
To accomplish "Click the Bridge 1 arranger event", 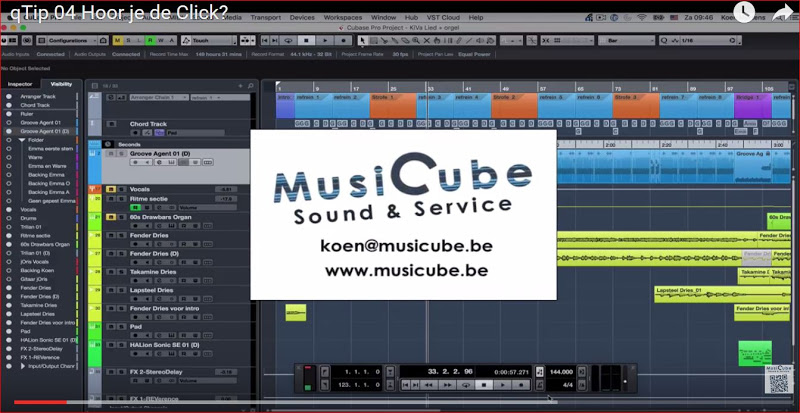I will (x=753, y=106).
